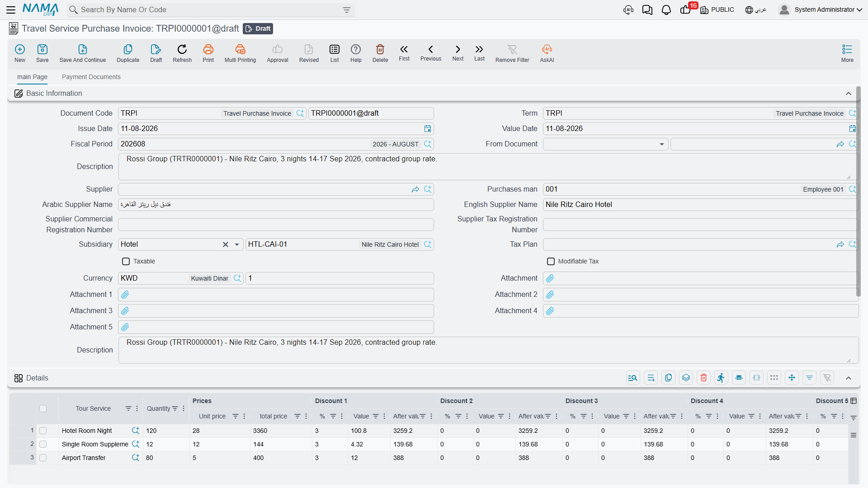Open the More options menu
The width and height of the screenshot is (868, 488).
coord(847,53)
